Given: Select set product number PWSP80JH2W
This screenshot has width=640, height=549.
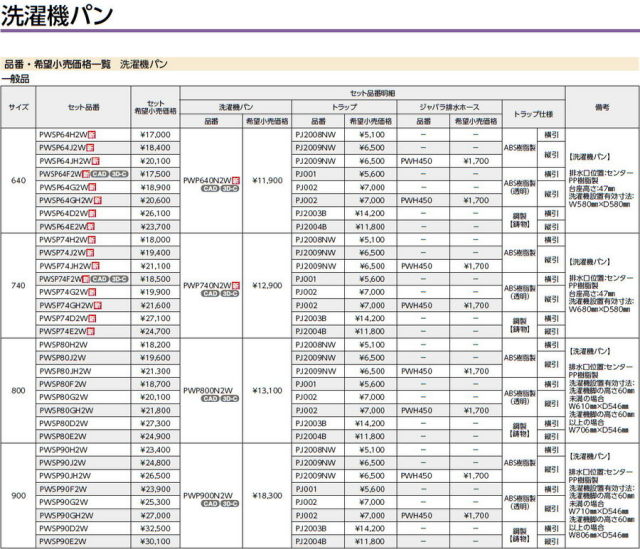Looking at the screenshot, I should [65, 371].
